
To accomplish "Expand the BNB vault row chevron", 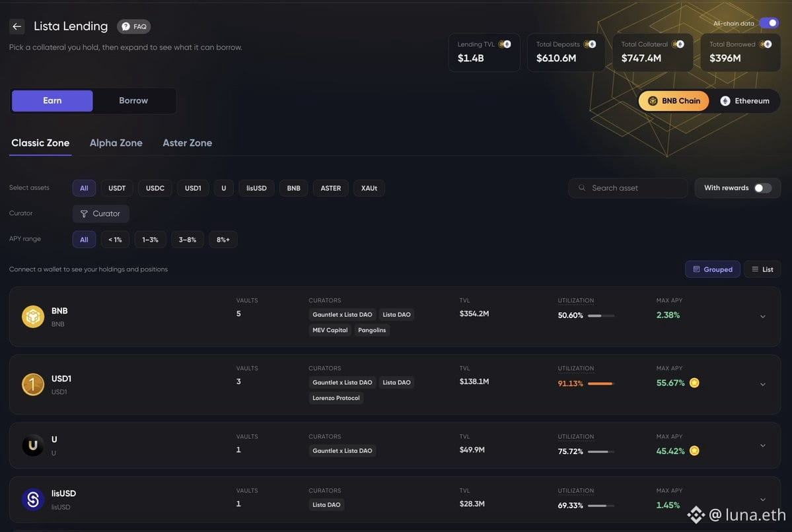I will click(763, 316).
